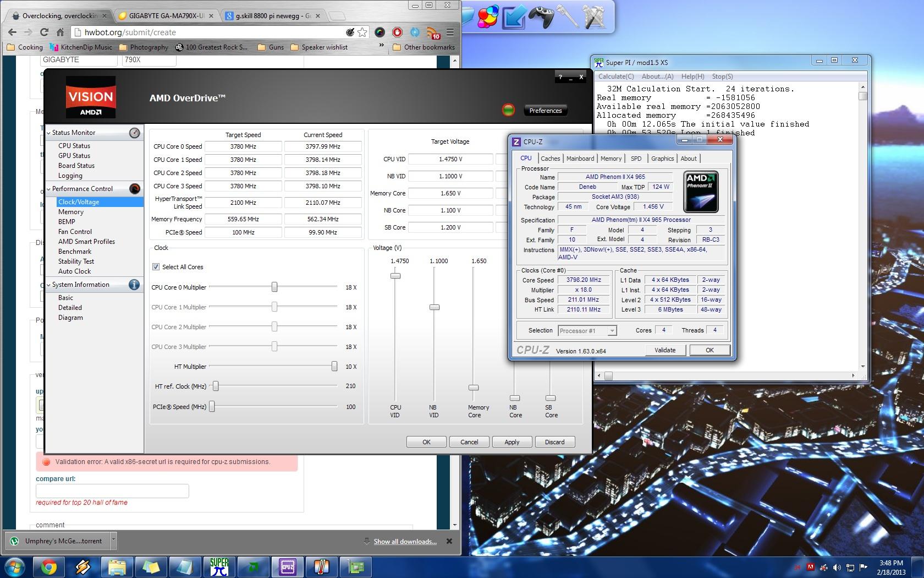924x578 pixels.
Task: Open the Processor #1 selection dropdown in CPU-Z
Action: coord(612,331)
